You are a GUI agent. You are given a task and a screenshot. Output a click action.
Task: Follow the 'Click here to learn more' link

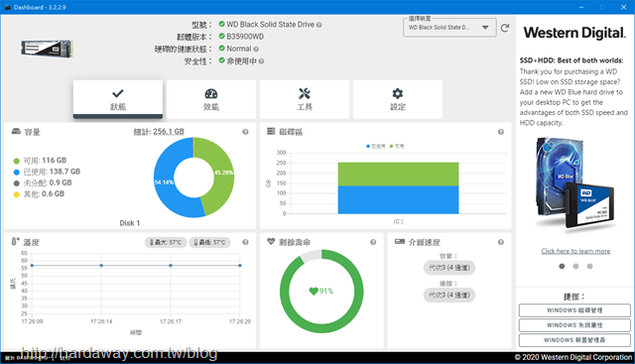[575, 251]
